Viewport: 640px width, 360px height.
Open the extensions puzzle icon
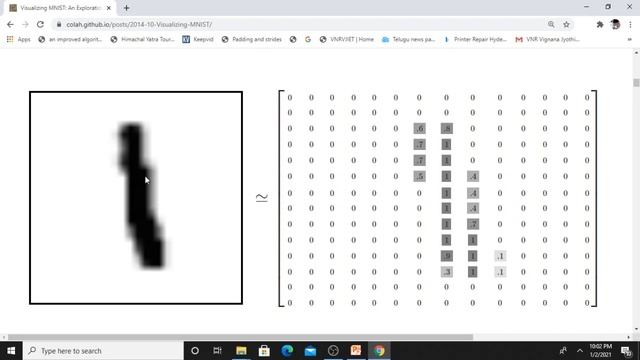[x=600, y=24]
